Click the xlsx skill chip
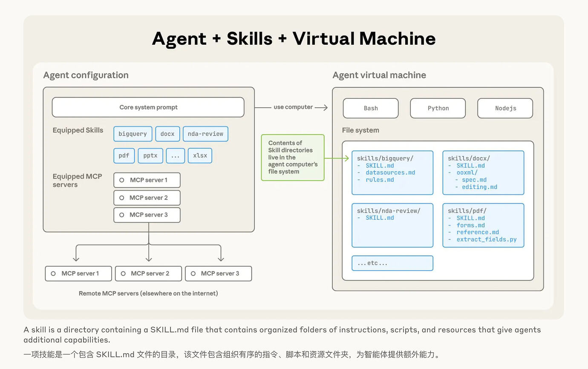Image resolution: width=588 pixels, height=369 pixels. (x=200, y=156)
